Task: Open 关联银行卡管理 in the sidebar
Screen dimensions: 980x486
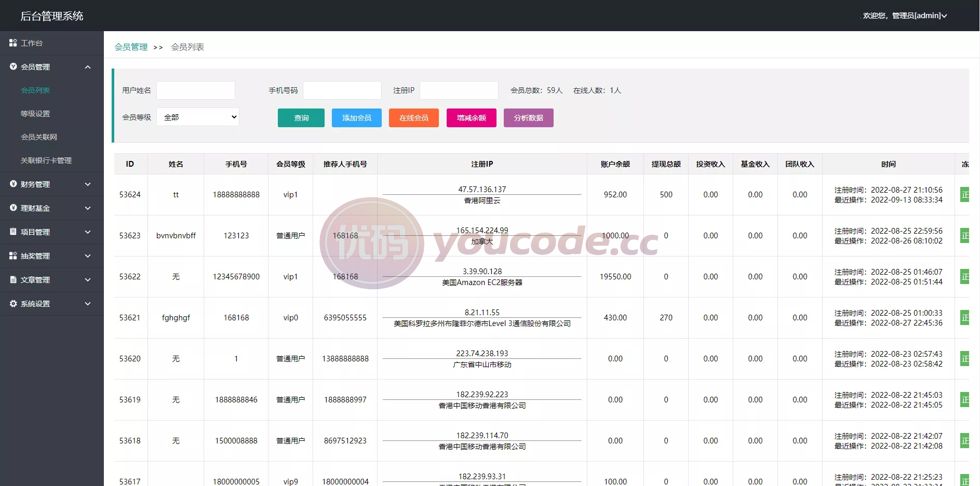Action: (46, 160)
